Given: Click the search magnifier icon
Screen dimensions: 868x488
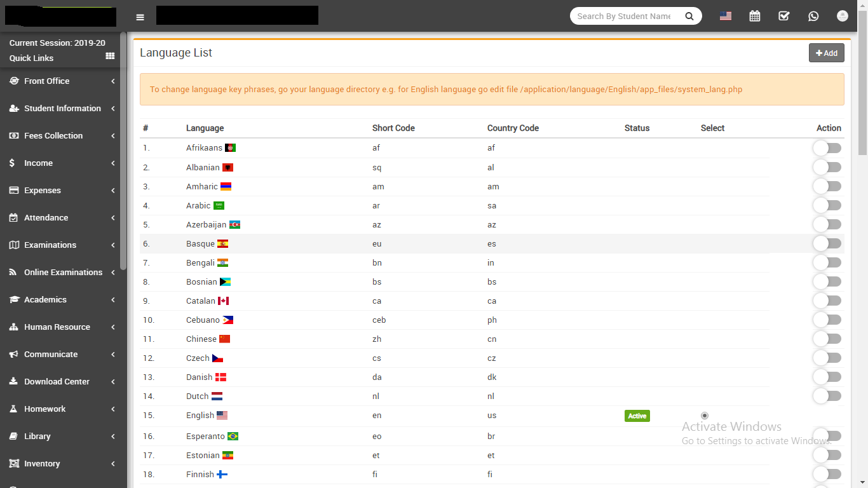Looking at the screenshot, I should (x=689, y=17).
